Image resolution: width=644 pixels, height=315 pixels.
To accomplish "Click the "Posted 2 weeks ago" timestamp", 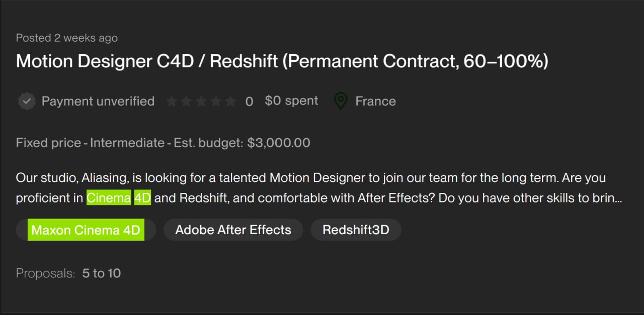I will click(x=67, y=38).
